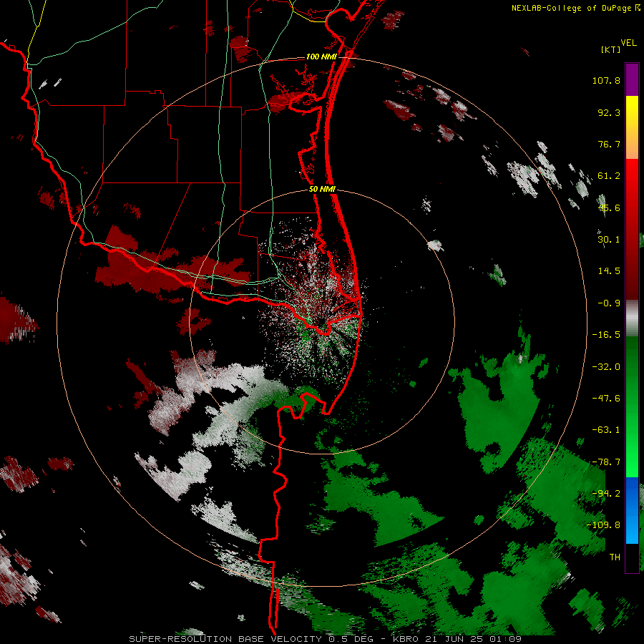644x644 pixels.
Task: Pick the red outbound segment of color bar
Action: (x=632, y=229)
